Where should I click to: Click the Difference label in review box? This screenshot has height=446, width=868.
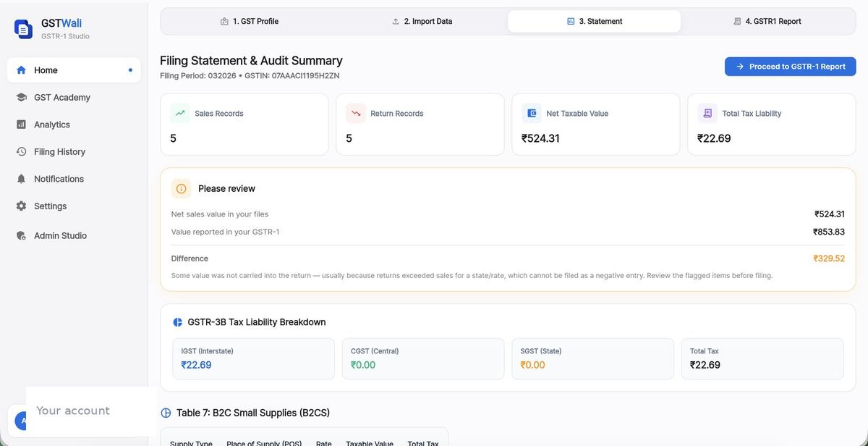click(190, 258)
